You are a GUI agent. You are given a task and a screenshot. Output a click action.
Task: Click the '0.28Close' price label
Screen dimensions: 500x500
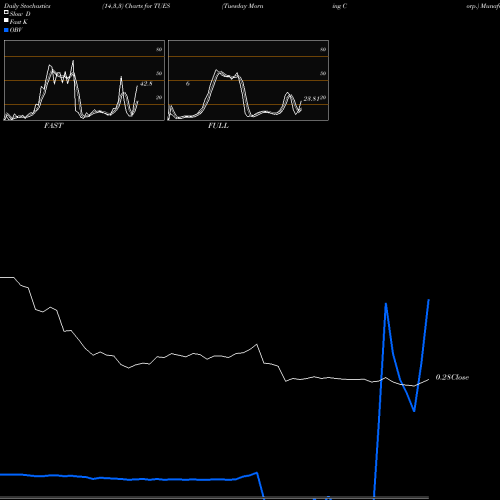(452, 377)
